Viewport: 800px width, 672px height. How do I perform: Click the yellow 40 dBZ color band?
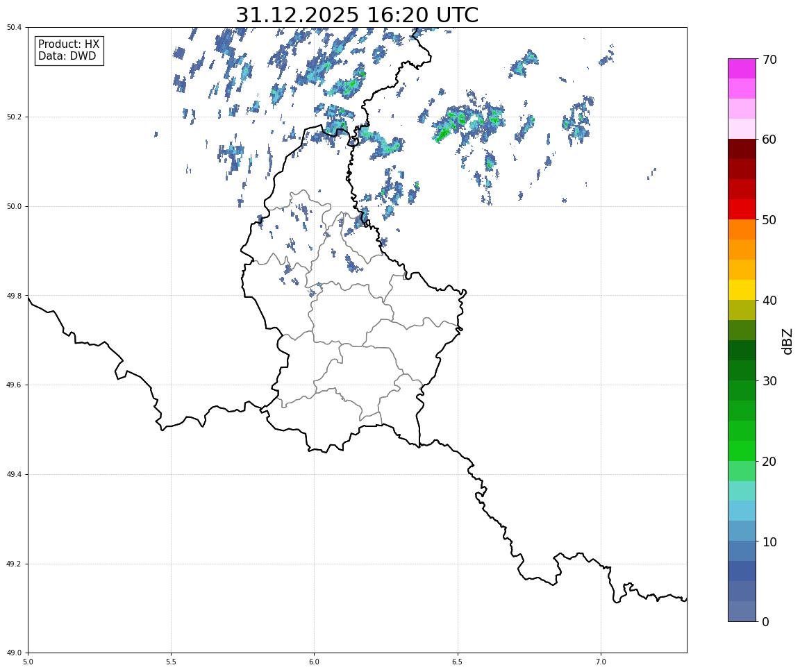point(742,290)
